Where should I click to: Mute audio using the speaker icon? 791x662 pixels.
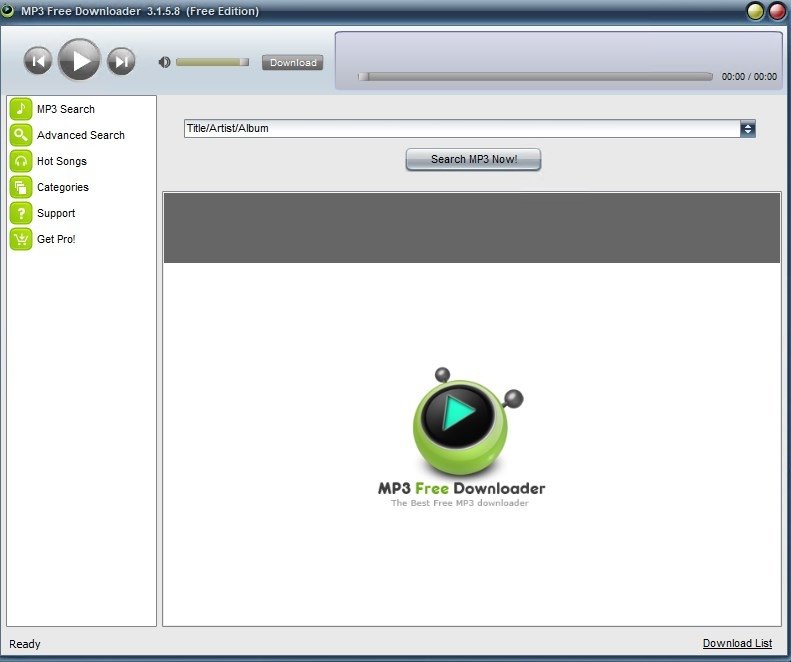coord(164,62)
